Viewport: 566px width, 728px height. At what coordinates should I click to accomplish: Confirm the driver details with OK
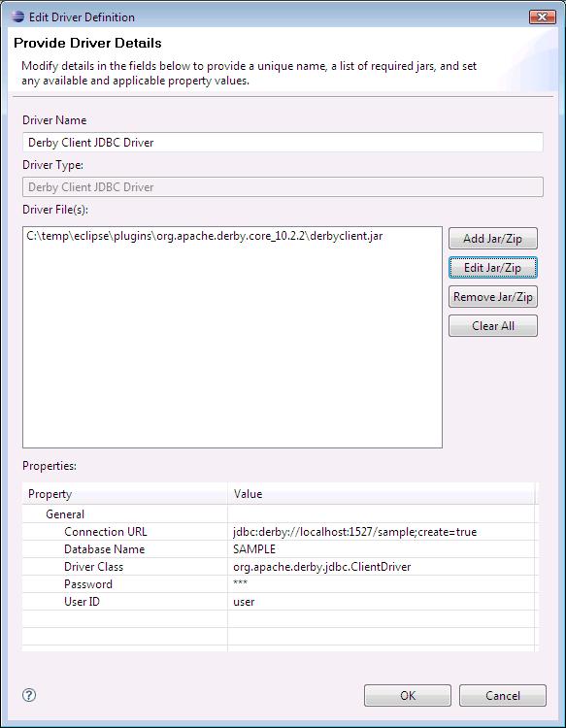tap(407, 696)
